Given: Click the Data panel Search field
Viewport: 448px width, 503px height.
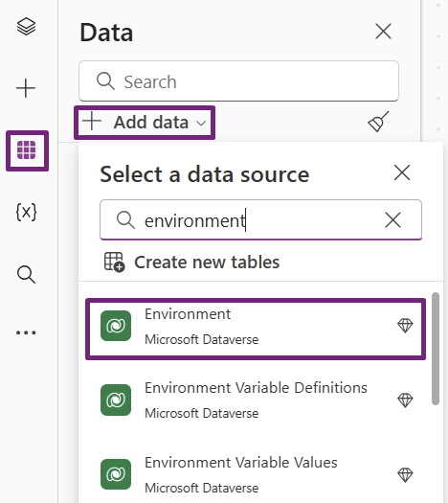Looking at the screenshot, I should [x=238, y=81].
